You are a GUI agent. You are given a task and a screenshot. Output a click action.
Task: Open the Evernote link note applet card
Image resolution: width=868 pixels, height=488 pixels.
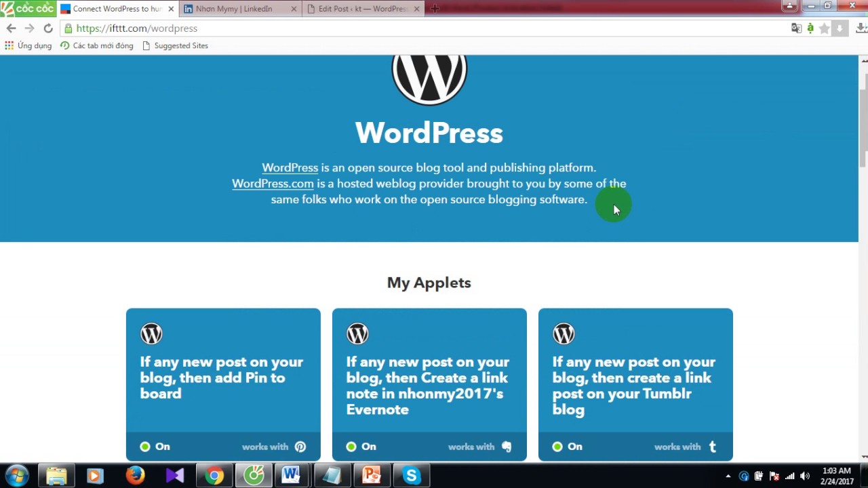[429, 384]
